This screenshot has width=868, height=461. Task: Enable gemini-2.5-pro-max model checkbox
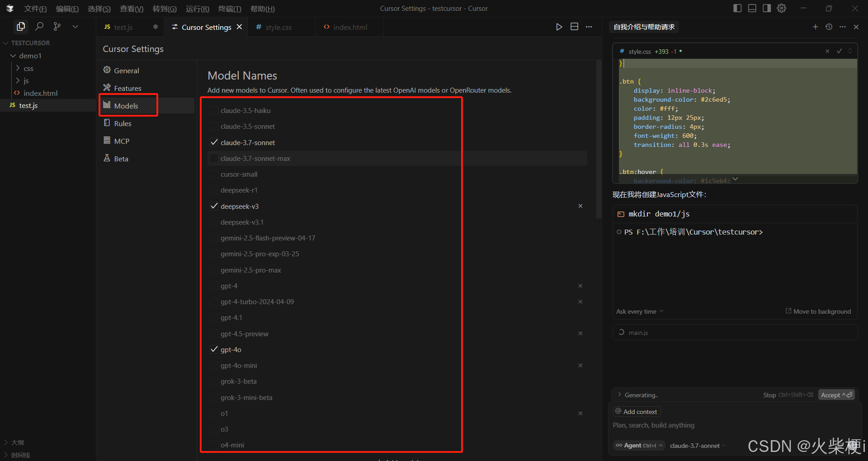click(214, 270)
